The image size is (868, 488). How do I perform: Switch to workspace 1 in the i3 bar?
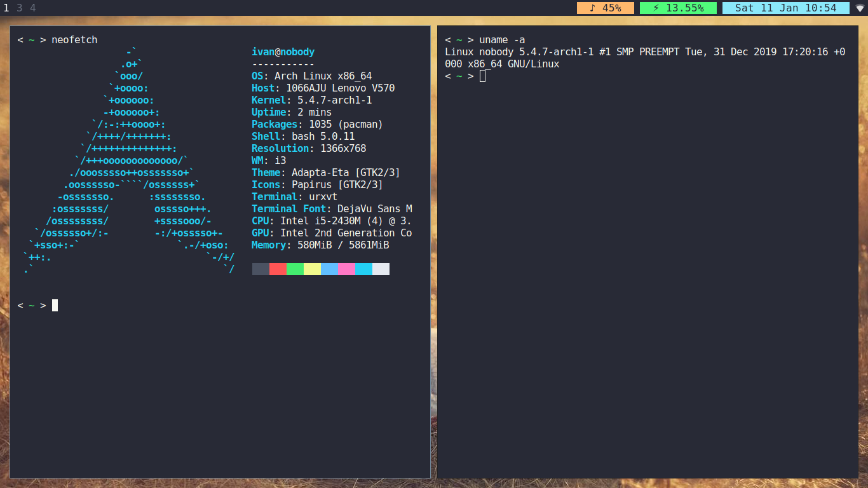pos(6,8)
